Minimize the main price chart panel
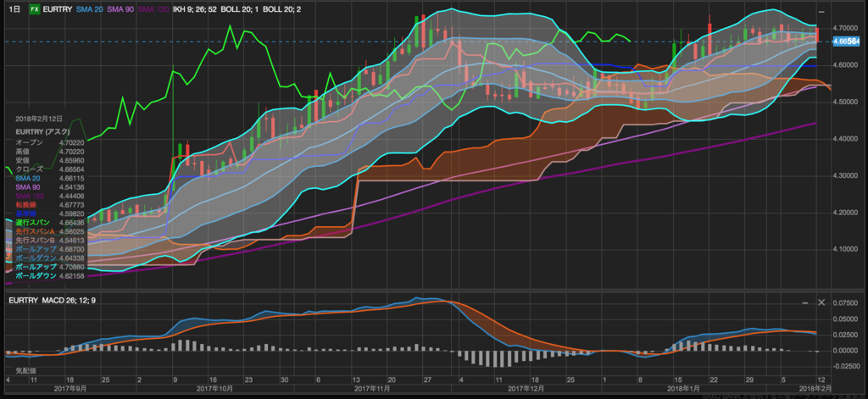This screenshot has height=399, width=868. [x=821, y=11]
